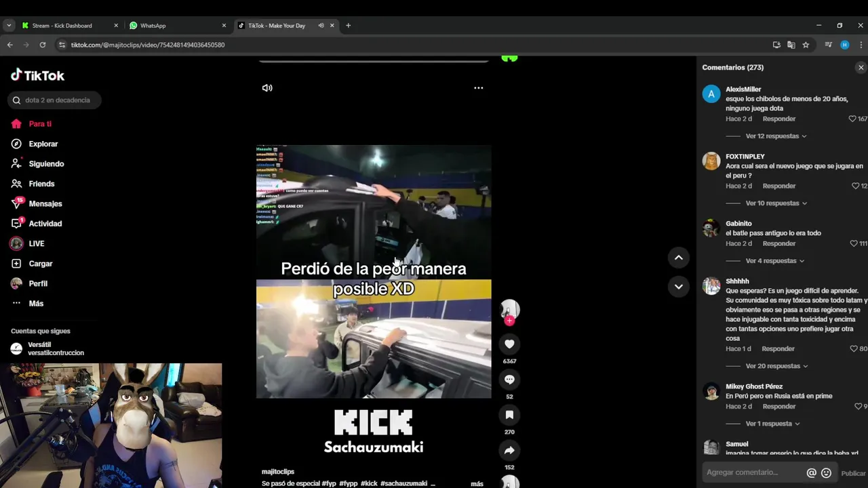Click the browser address bar URL
Image resolution: width=868 pixels, height=488 pixels.
(148, 45)
